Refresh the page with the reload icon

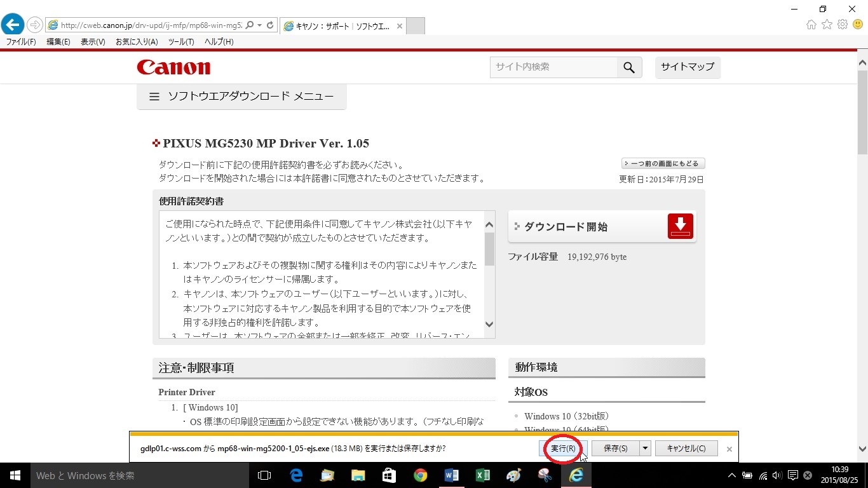point(270,25)
